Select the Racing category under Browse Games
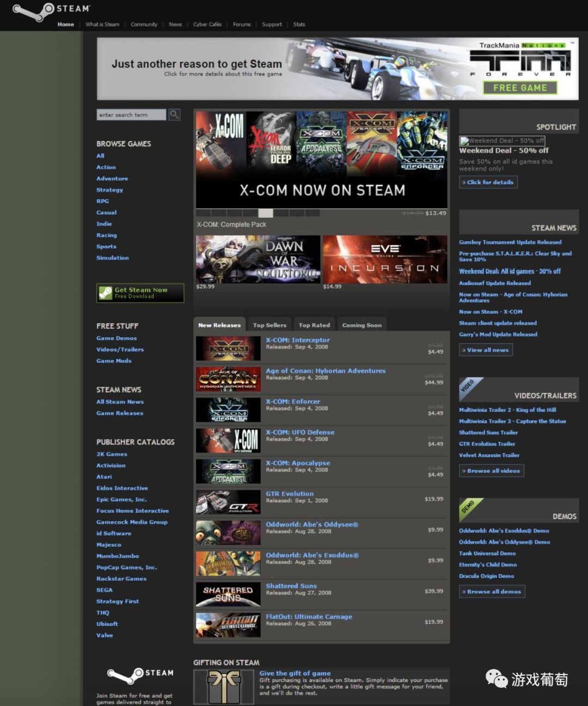The width and height of the screenshot is (588, 706). tap(107, 235)
